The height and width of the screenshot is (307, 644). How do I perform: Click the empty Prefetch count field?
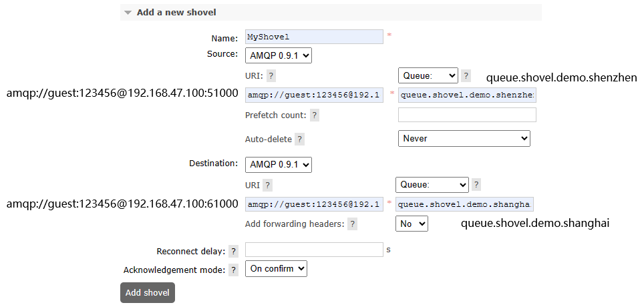(467, 115)
